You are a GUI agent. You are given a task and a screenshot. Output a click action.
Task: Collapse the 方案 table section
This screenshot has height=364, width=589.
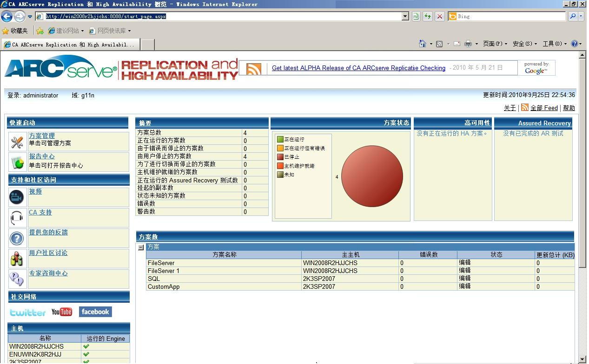coord(141,247)
